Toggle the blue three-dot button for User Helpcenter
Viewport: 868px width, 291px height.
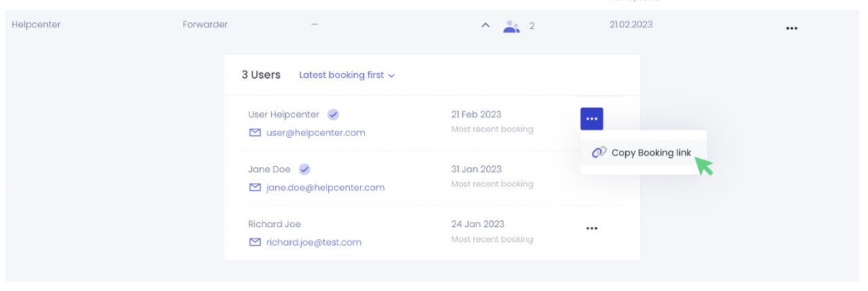click(x=591, y=119)
